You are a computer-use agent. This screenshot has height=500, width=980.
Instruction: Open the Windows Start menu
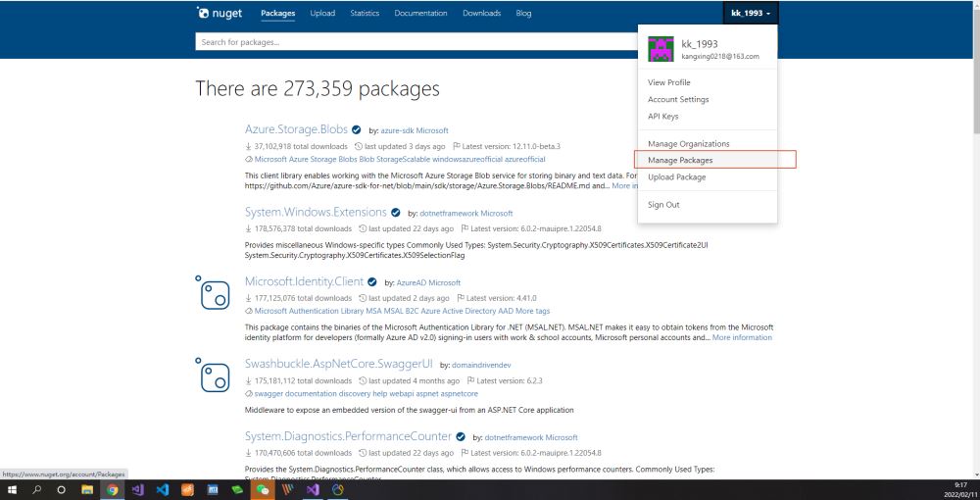11,490
